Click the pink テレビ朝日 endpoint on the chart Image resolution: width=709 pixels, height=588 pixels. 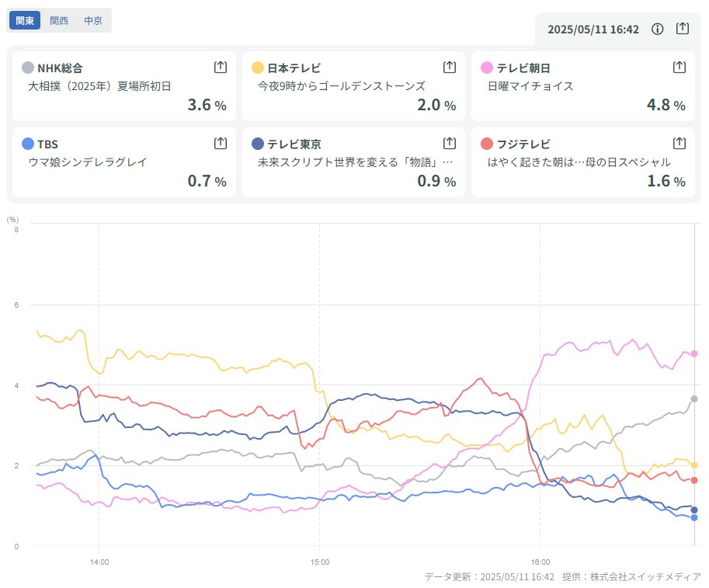tap(694, 353)
